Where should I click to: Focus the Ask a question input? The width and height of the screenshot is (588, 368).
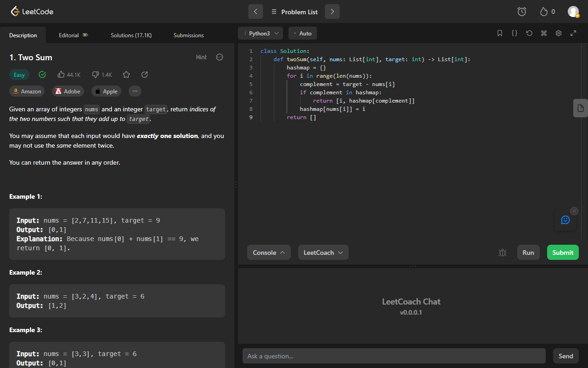394,356
